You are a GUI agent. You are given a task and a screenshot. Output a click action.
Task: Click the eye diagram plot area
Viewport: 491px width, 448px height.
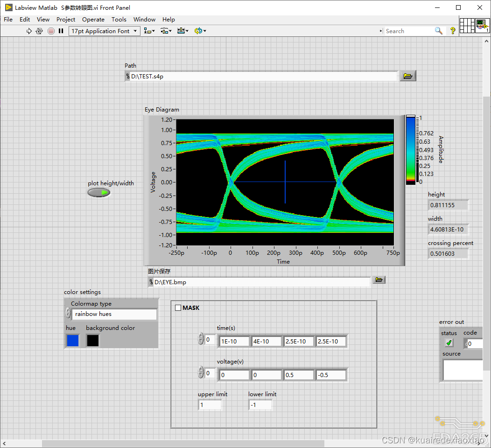tap(285, 182)
